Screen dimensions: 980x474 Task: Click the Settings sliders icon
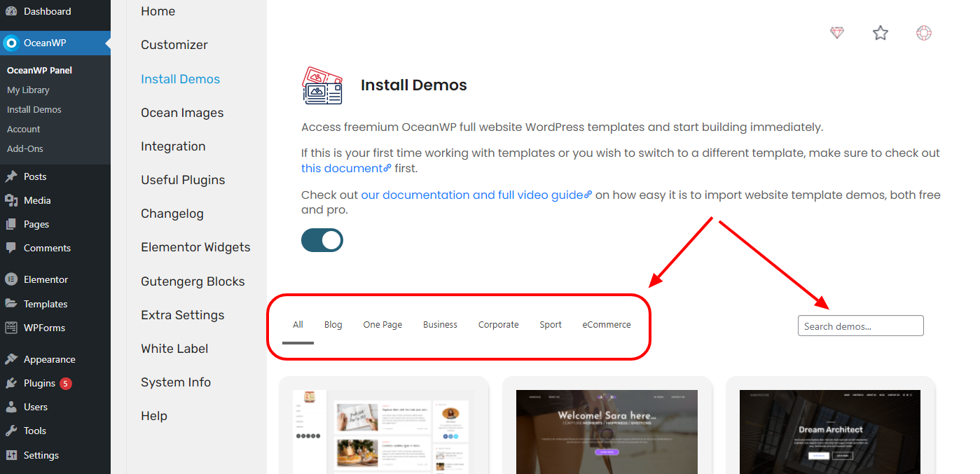11,455
